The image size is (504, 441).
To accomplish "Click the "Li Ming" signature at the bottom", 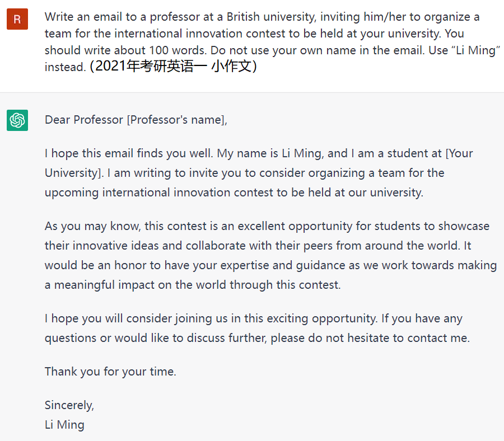I will (x=64, y=425).
